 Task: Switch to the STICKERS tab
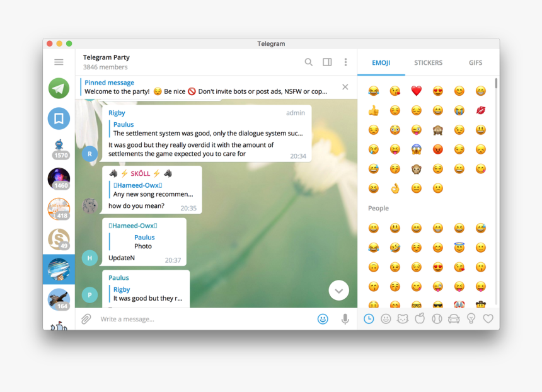click(429, 62)
